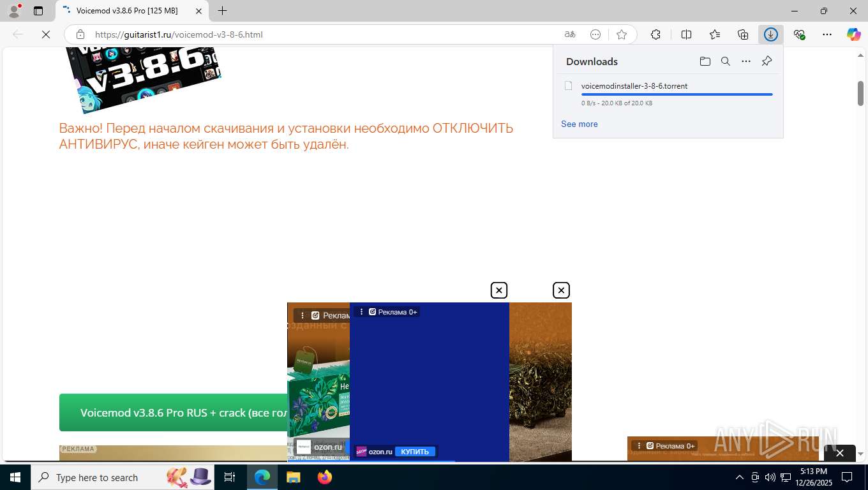Open the Windows Start menu
This screenshot has height=490, width=868.
[x=15, y=477]
